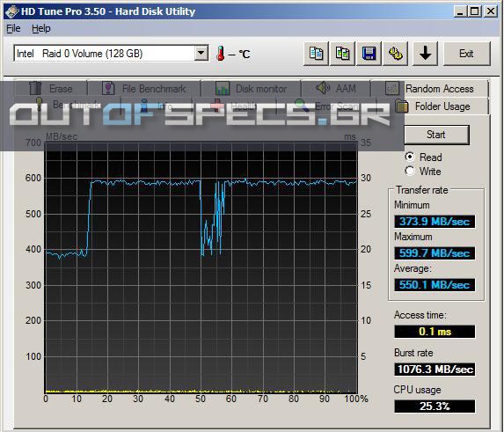Maximize the HD Tune Pro window

click(474, 11)
